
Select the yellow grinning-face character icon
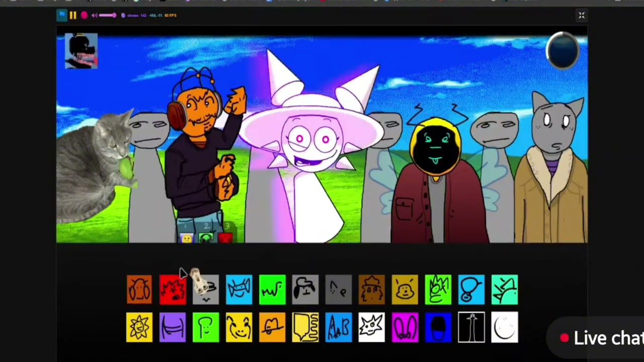pos(239,327)
